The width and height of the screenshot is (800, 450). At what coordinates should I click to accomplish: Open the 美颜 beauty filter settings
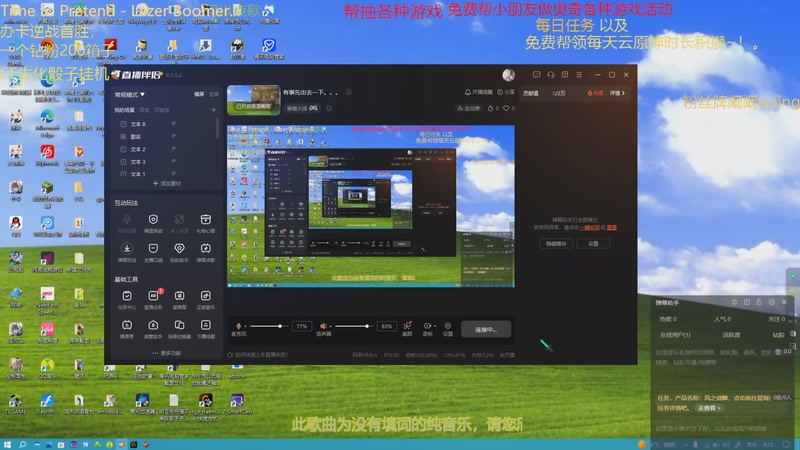pos(407,328)
